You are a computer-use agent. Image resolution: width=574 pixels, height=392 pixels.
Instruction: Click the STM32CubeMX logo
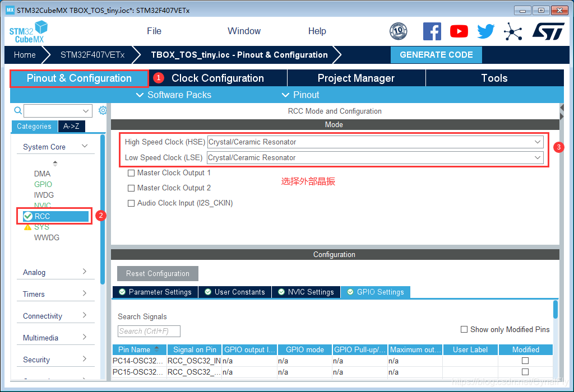(29, 32)
